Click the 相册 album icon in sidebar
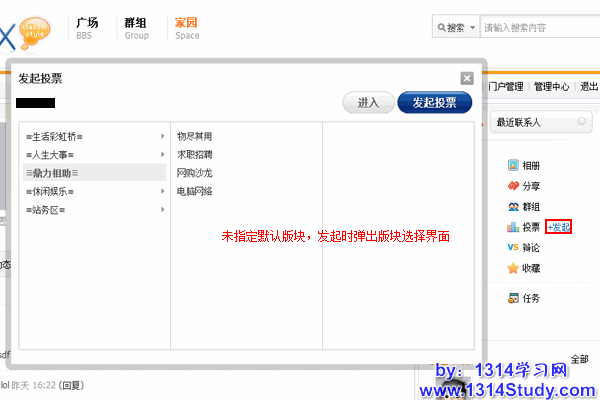The height and width of the screenshot is (400, 600). (513, 165)
